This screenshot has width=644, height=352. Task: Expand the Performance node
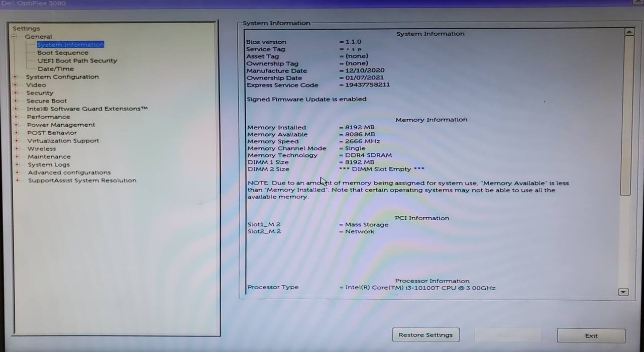click(x=16, y=117)
